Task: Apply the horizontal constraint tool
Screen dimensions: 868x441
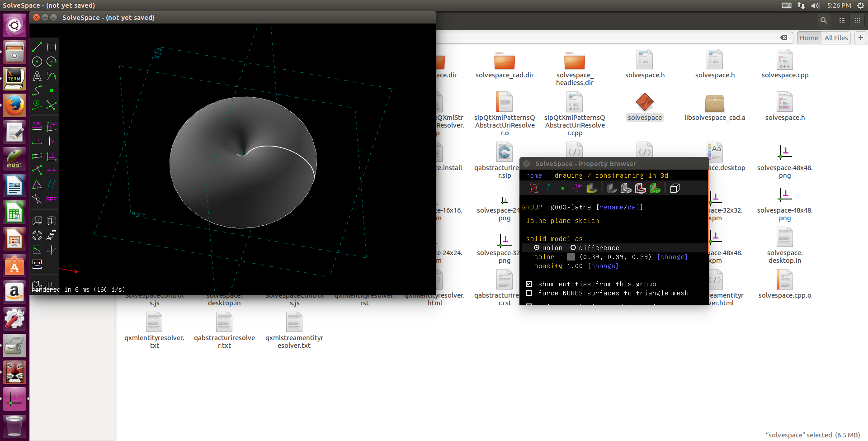Action: pos(37,141)
